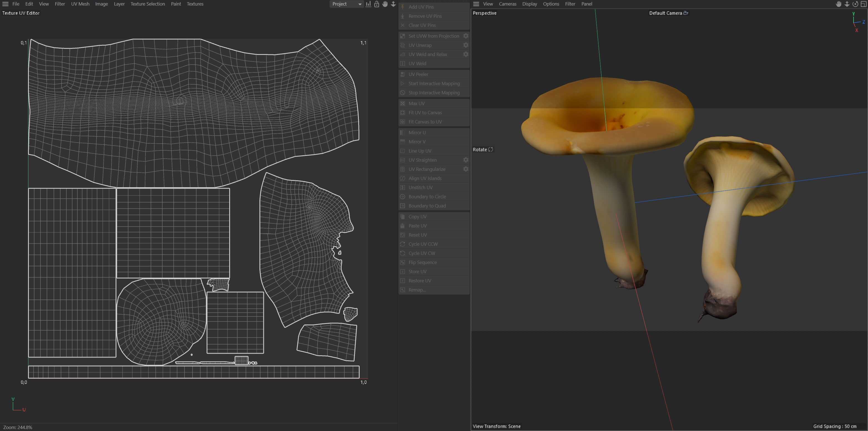The width and height of the screenshot is (868, 431).
Task: Click the histogram bars icon beside Project
Action: pos(368,4)
